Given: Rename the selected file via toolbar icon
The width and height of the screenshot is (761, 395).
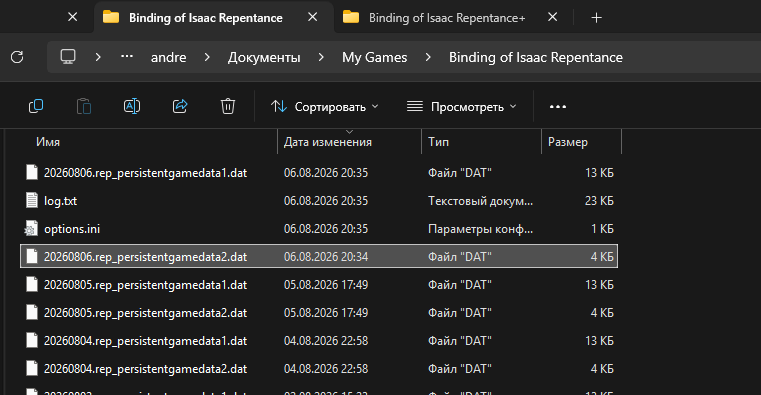Looking at the screenshot, I should tap(132, 106).
